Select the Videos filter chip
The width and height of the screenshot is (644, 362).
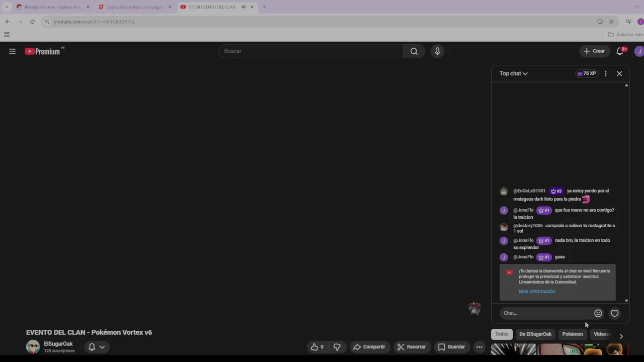[x=601, y=334]
